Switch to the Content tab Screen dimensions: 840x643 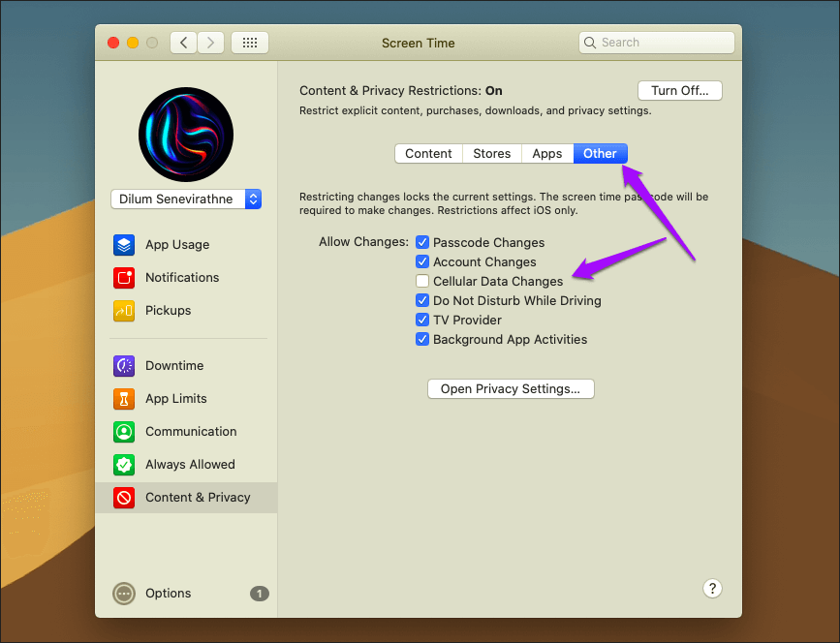(x=428, y=154)
